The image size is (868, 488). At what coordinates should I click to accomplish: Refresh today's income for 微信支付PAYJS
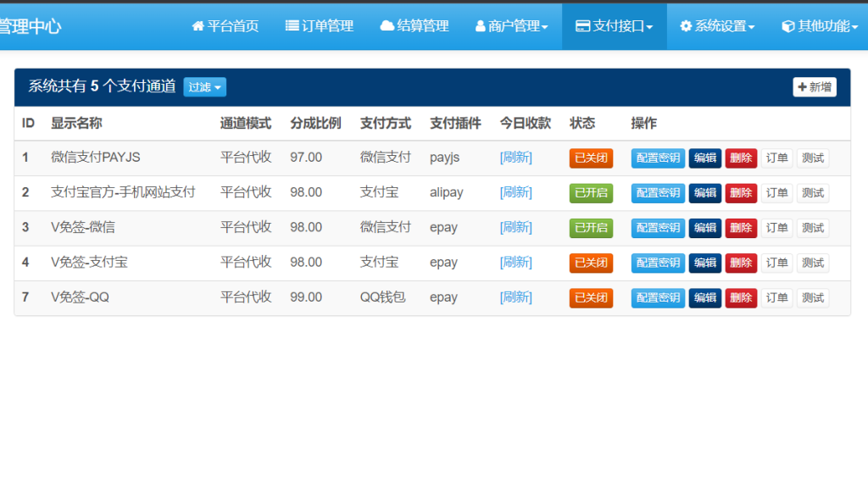tap(516, 158)
